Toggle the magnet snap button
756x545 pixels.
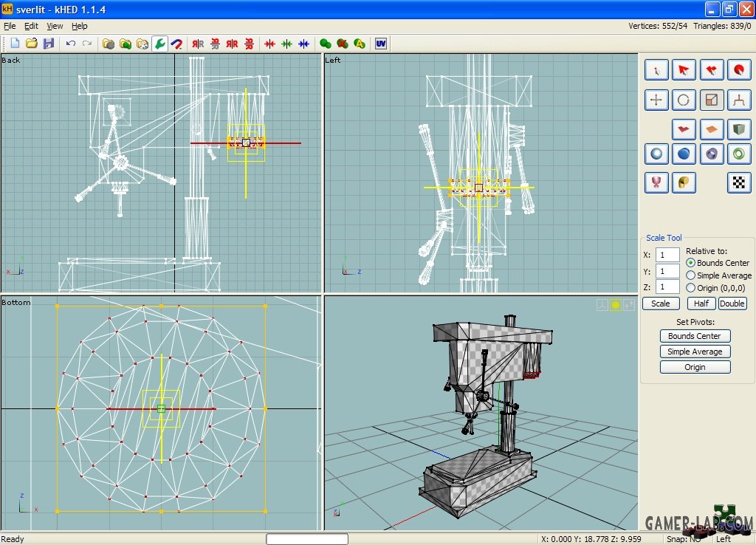click(x=176, y=44)
